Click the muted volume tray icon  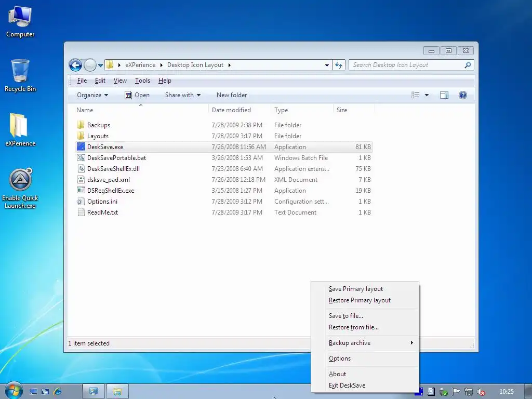point(481,392)
